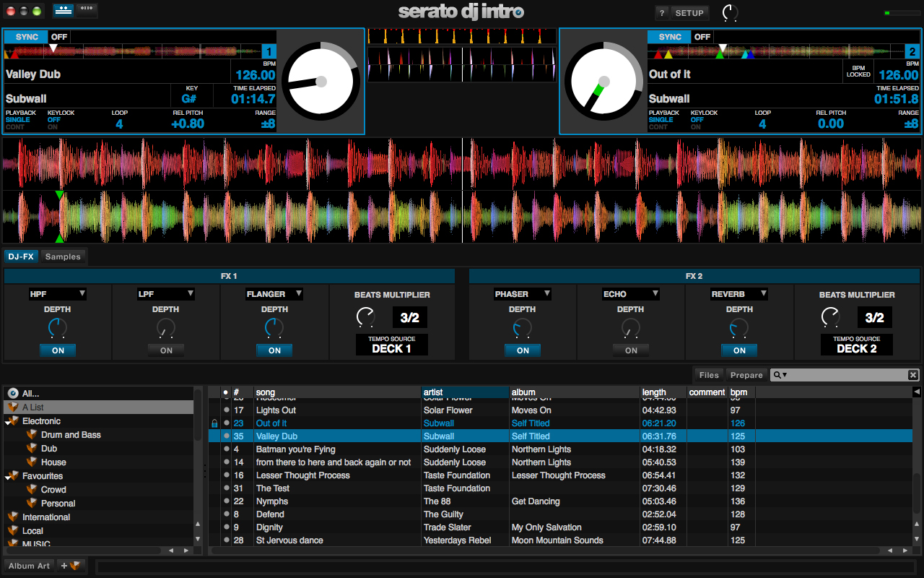Clear the search field with the X
Image resolution: width=924 pixels, height=578 pixels.
(913, 374)
